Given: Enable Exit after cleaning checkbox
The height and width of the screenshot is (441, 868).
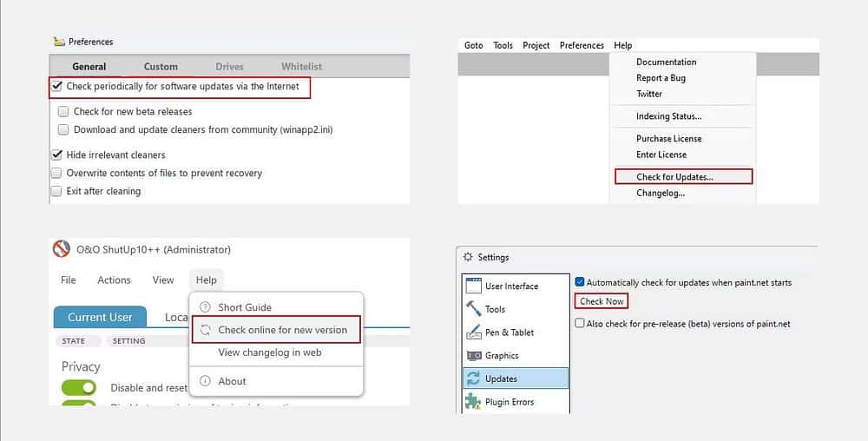Looking at the screenshot, I should [56, 192].
